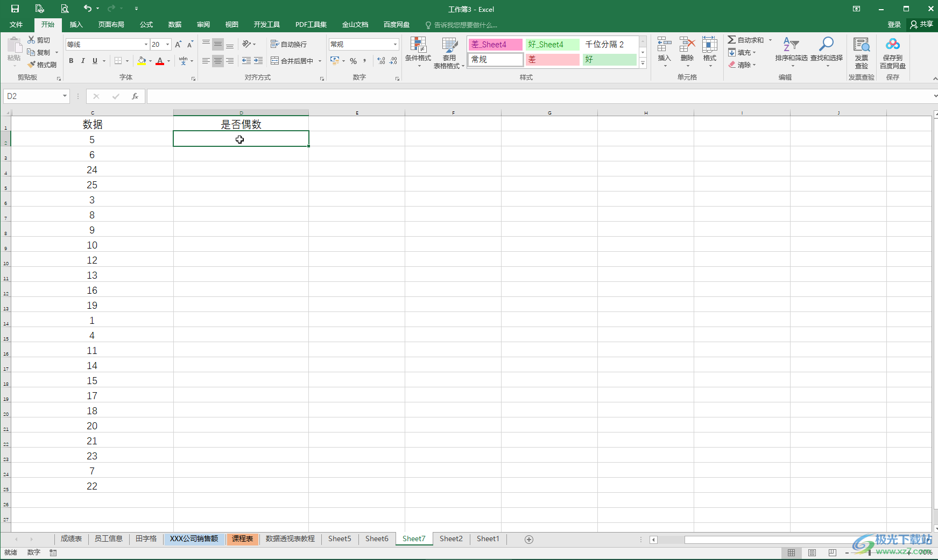Open the 课程表 worksheet tab
938x560 pixels.
click(x=242, y=539)
